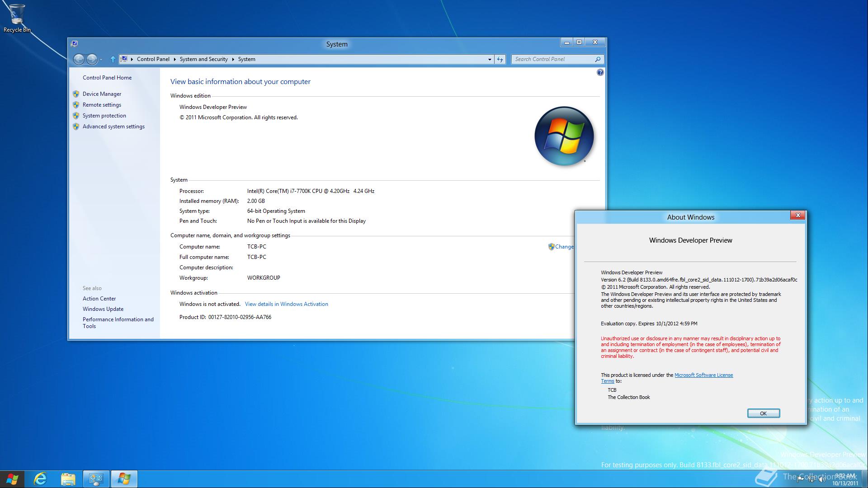The image size is (868, 488).
Task: Click View details in Windows Activation
Action: pyautogui.click(x=286, y=304)
